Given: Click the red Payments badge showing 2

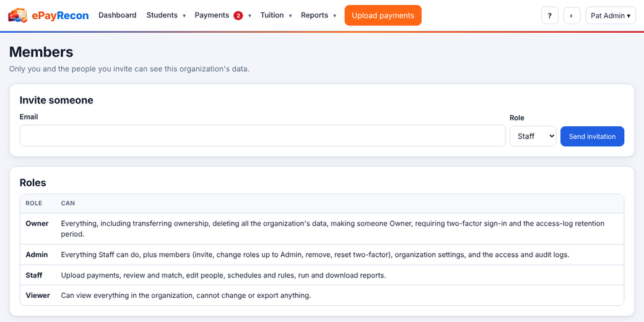Looking at the screenshot, I should [x=238, y=15].
